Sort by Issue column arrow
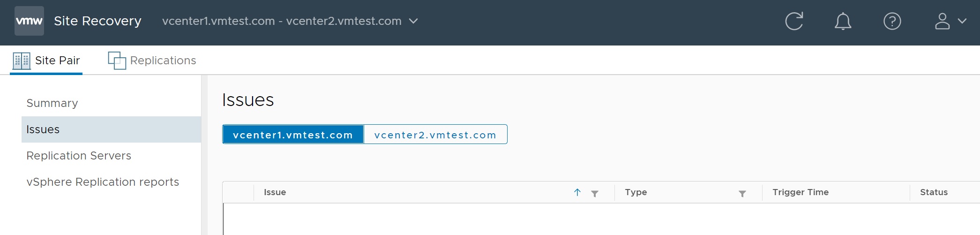The height and width of the screenshot is (235, 980). coord(577,192)
